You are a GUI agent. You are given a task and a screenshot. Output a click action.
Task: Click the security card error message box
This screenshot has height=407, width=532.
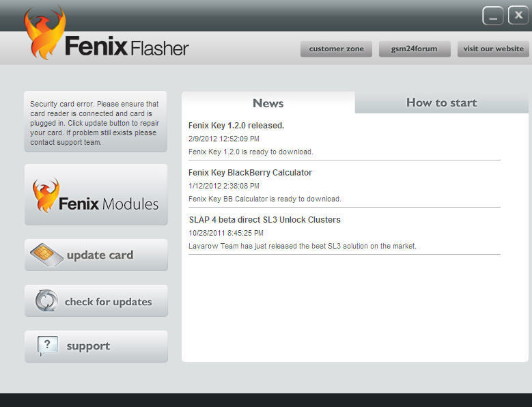[x=96, y=123]
